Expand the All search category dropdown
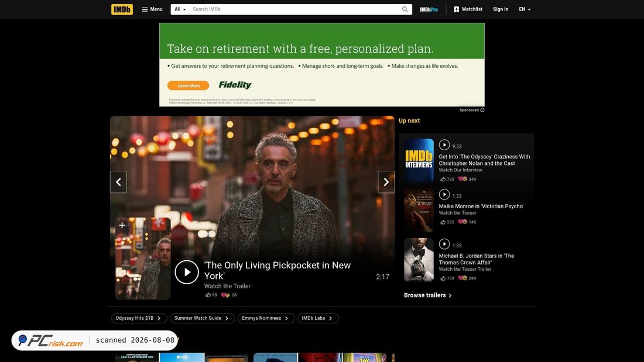 pos(180,9)
